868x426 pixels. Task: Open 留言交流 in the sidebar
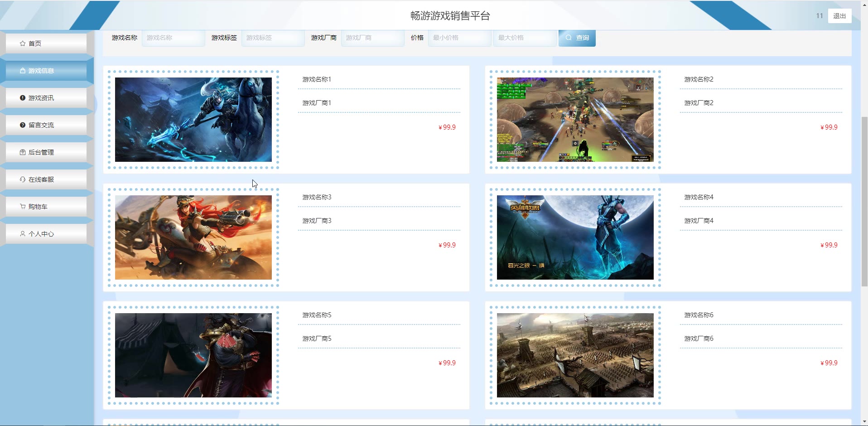point(46,125)
